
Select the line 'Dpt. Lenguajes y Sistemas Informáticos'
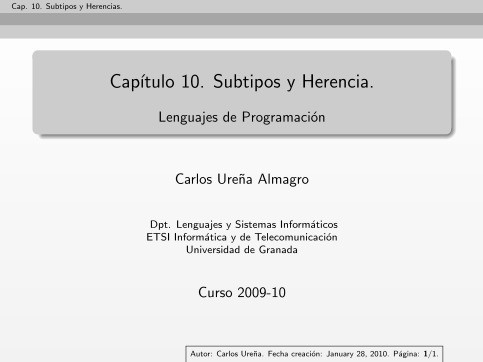tap(244, 224)
